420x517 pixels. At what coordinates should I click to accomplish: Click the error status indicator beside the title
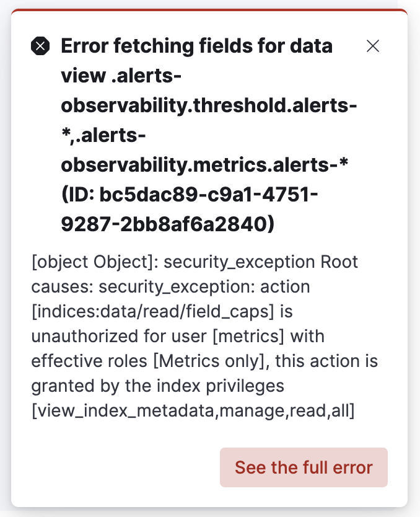pos(40,46)
